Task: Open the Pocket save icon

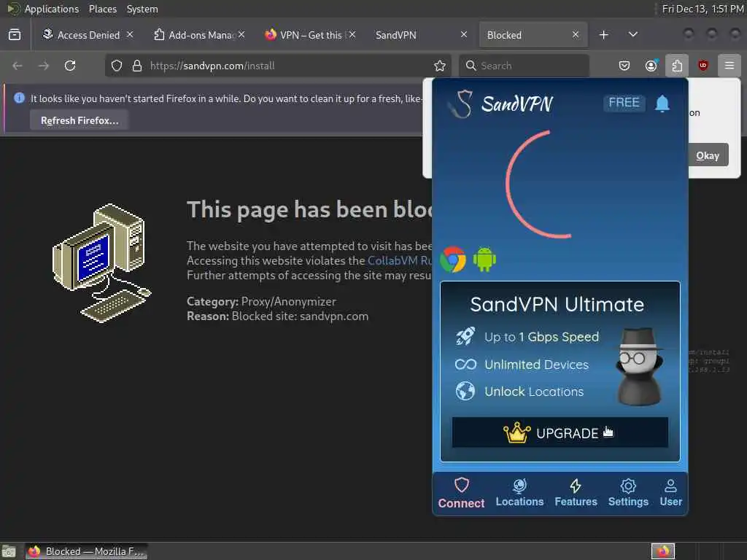Action: click(624, 66)
